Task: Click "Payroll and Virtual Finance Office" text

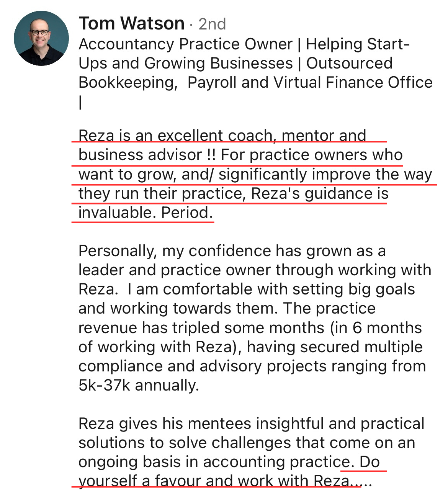Action: click(x=310, y=83)
